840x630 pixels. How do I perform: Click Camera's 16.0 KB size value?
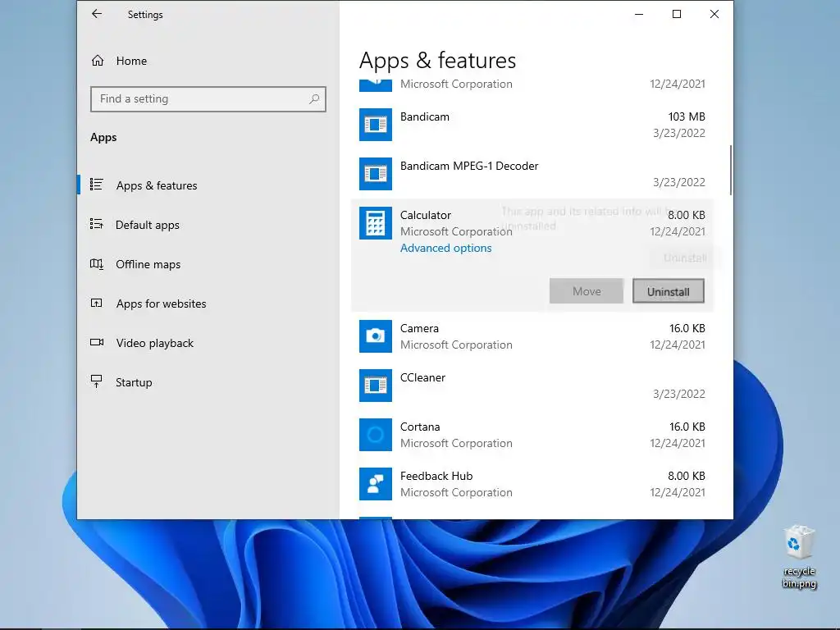coord(687,328)
